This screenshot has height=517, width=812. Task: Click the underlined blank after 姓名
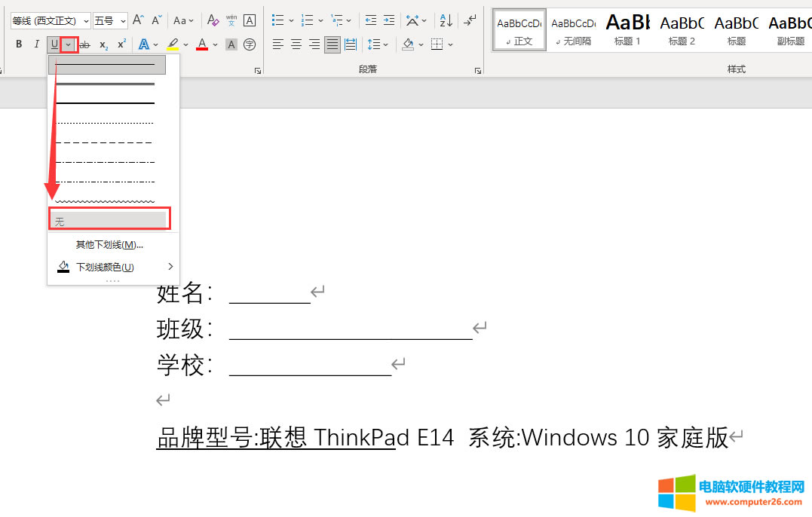pyautogui.click(x=270, y=295)
